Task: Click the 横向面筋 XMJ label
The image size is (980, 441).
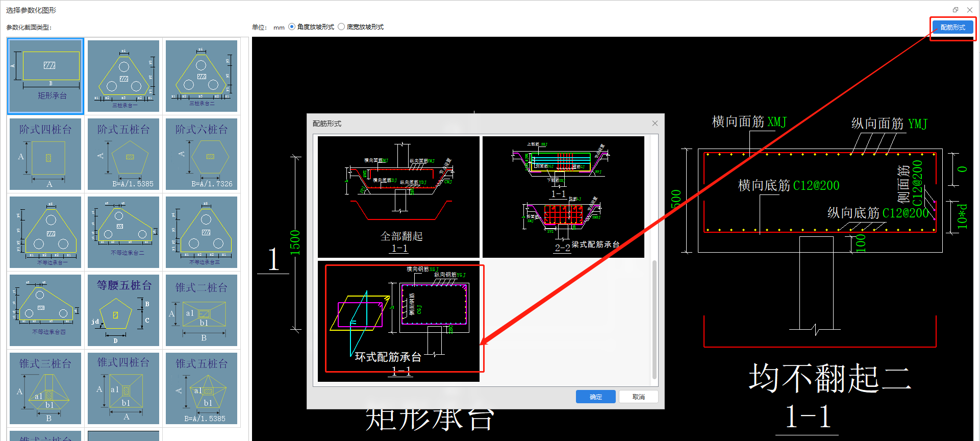Action: 749,122
